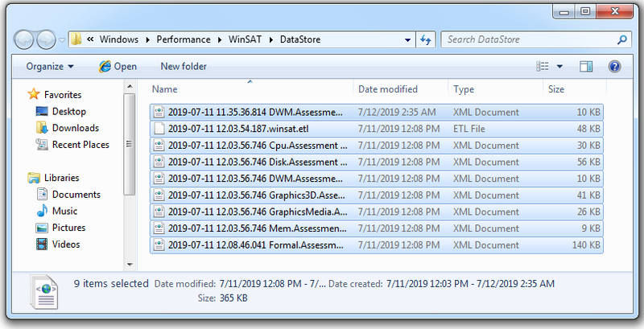
Task: Click the Downloads folder icon
Action: pos(42,128)
